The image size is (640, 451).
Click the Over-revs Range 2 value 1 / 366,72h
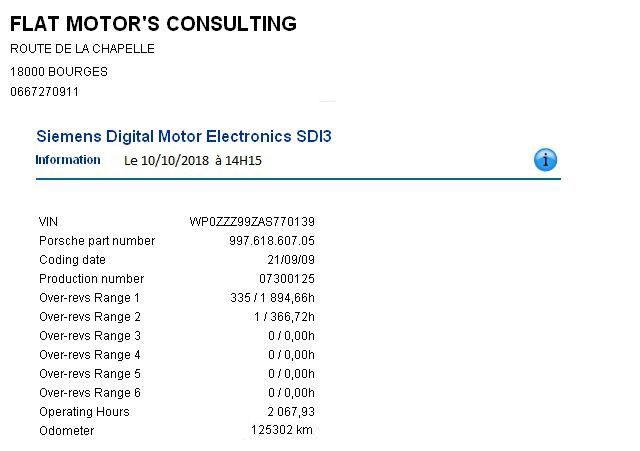[x=284, y=317]
